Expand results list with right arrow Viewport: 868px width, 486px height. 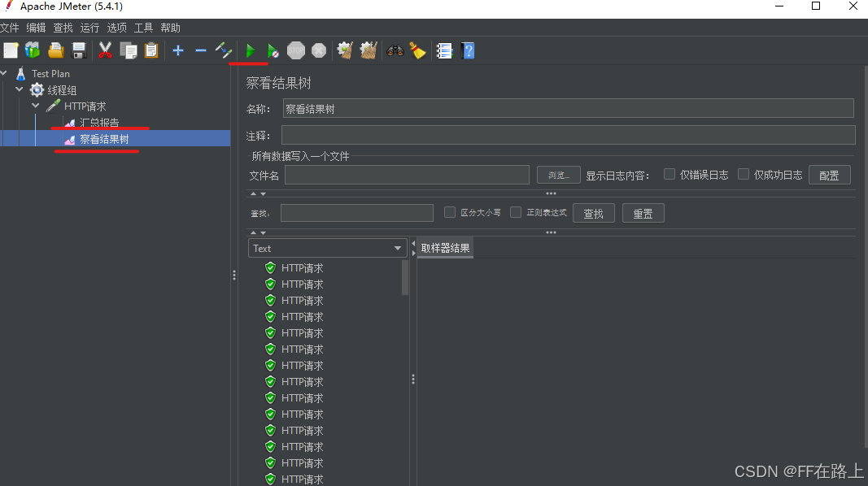413,254
